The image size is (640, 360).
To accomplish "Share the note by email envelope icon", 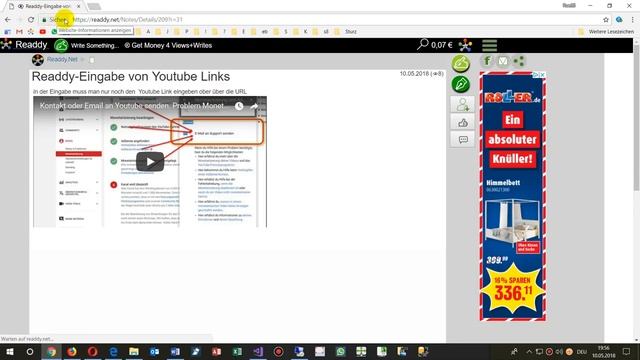I will pyautogui.click(x=503, y=61).
